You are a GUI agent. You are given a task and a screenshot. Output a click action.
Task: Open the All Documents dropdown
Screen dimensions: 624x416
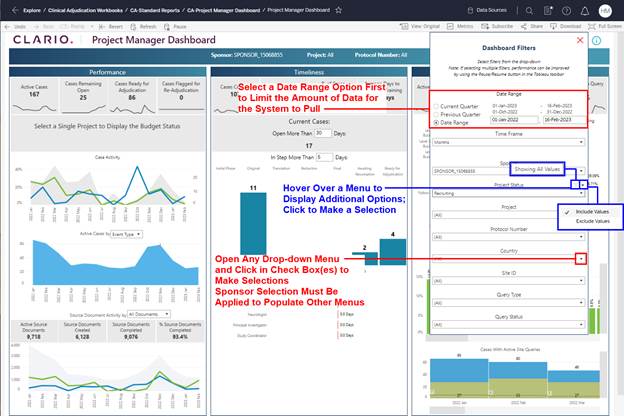point(149,314)
